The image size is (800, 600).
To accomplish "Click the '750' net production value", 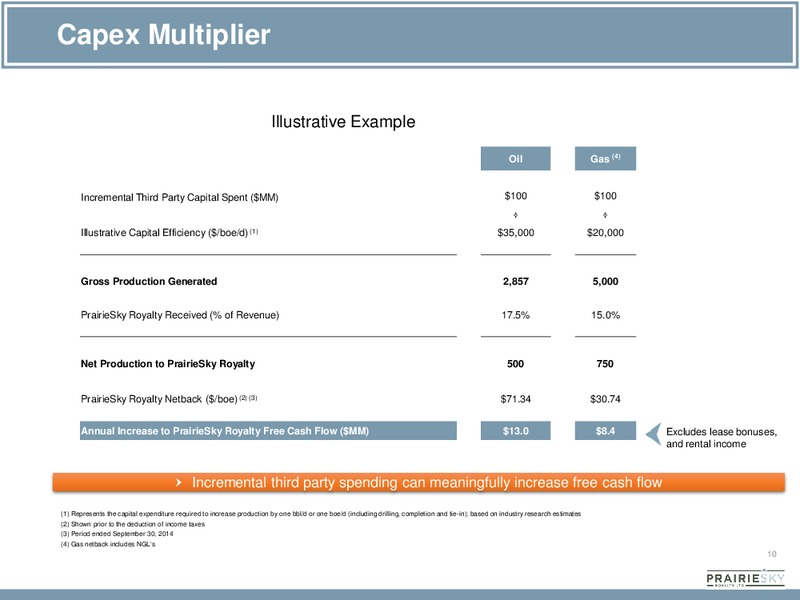I will [x=605, y=364].
